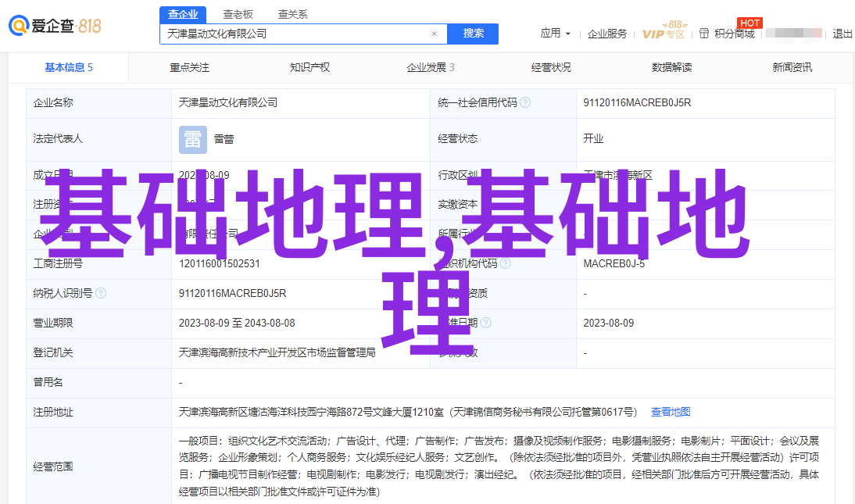Open the 纳税人识别号 help question mark
This screenshot has width=855, height=504.
click(x=101, y=294)
